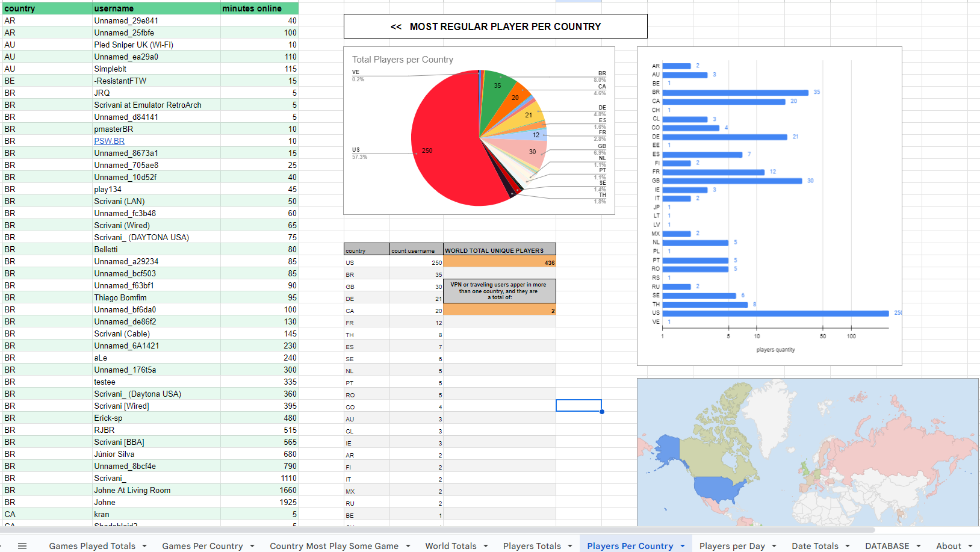
Task: Select the 'minutes online' header cell
Action: tap(259, 8)
